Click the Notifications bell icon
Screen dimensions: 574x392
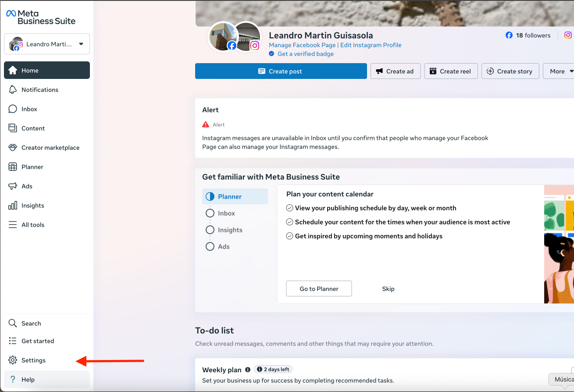[13, 89]
